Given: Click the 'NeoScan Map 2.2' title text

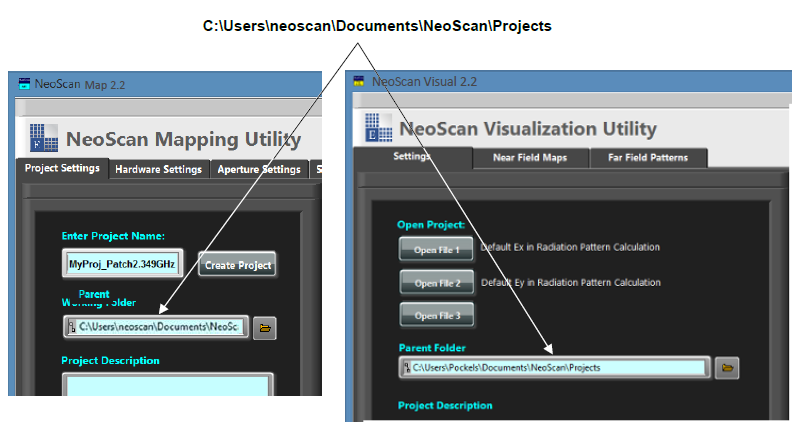Looking at the screenshot, I should (x=80, y=84).
